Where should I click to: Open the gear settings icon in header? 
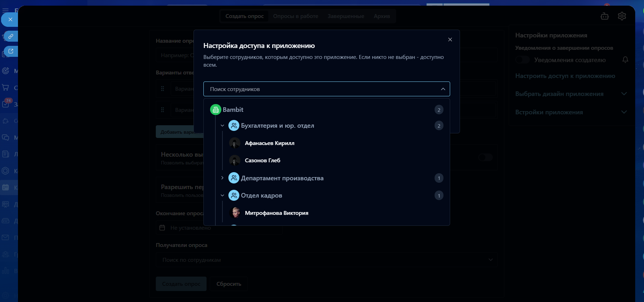(x=622, y=16)
